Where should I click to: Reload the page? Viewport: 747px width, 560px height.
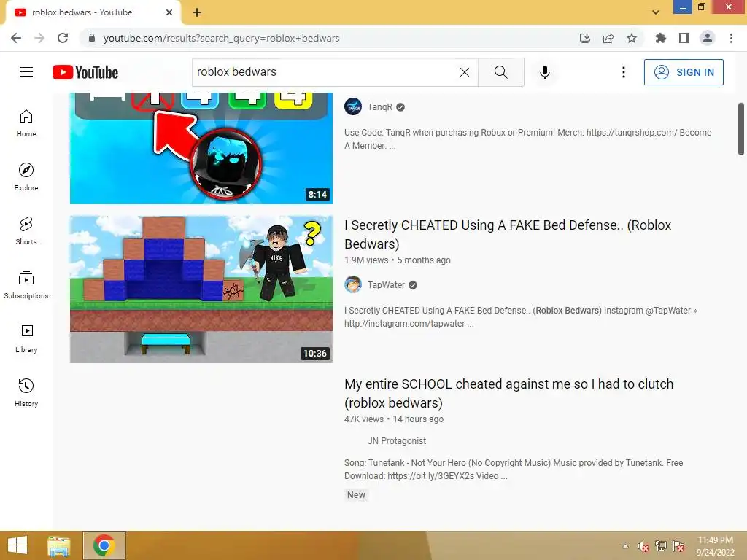(x=63, y=38)
